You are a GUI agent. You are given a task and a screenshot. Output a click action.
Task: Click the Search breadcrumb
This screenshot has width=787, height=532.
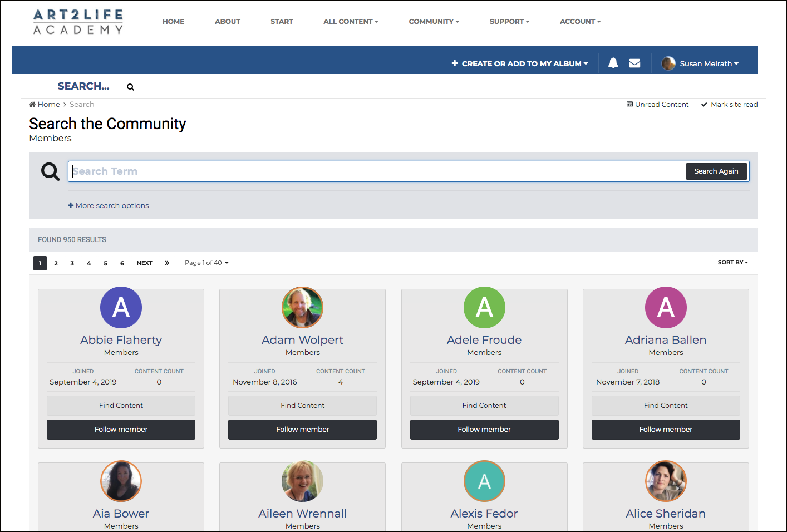coord(82,104)
